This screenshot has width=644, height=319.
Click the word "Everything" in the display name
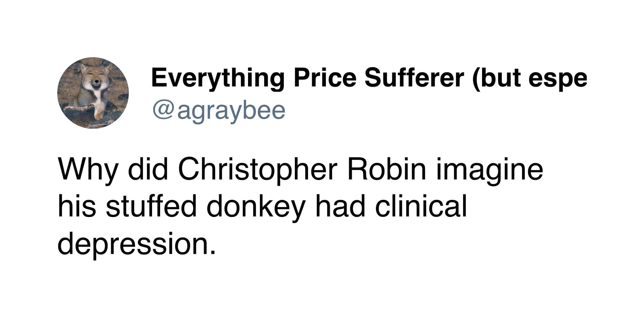pos(217,78)
